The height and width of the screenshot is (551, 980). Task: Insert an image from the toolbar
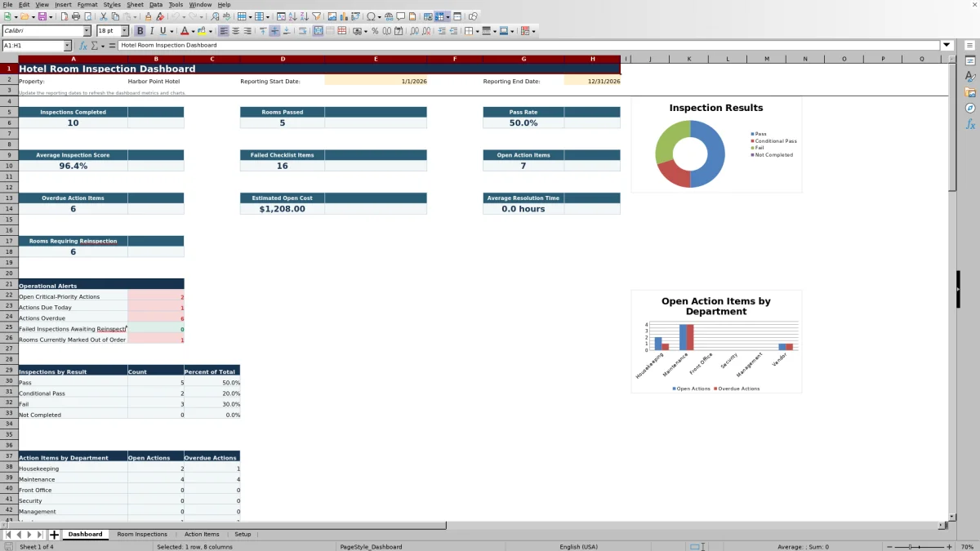click(x=332, y=16)
